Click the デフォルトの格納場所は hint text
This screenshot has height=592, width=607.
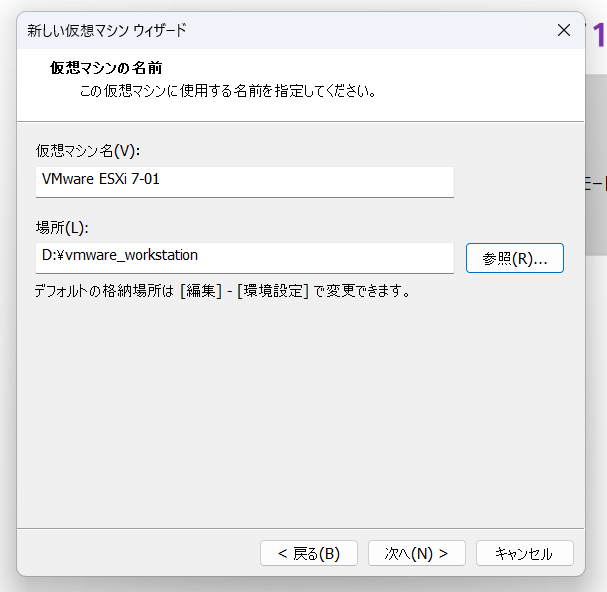104,292
